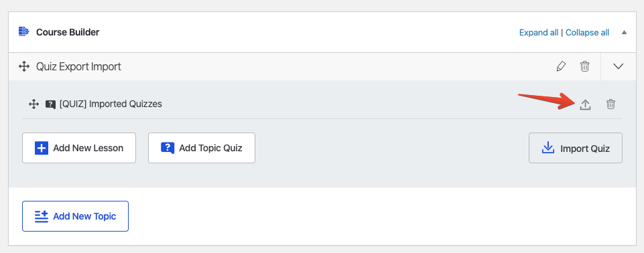The height and width of the screenshot is (253, 644).
Task: Click the download arrow icon on Import Quiz
Action: (x=548, y=148)
